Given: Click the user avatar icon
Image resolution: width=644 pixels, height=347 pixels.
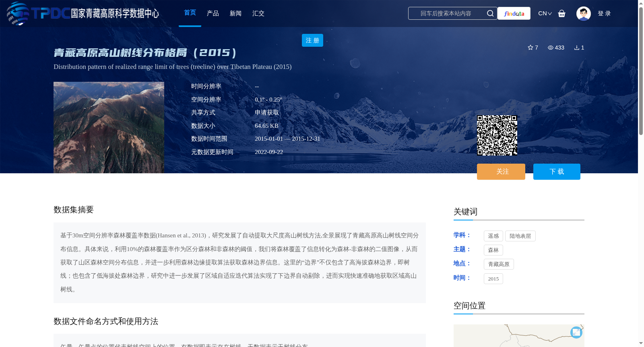Looking at the screenshot, I should click(584, 13).
